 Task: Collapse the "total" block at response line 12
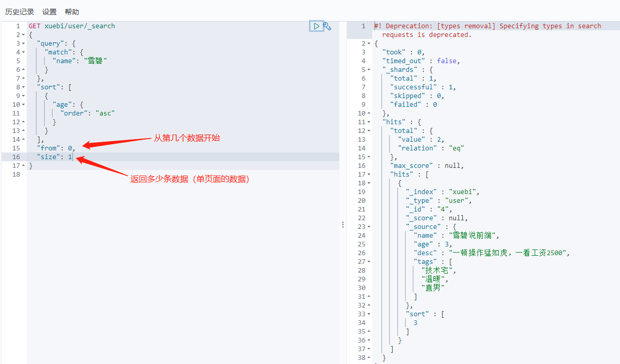click(370, 131)
